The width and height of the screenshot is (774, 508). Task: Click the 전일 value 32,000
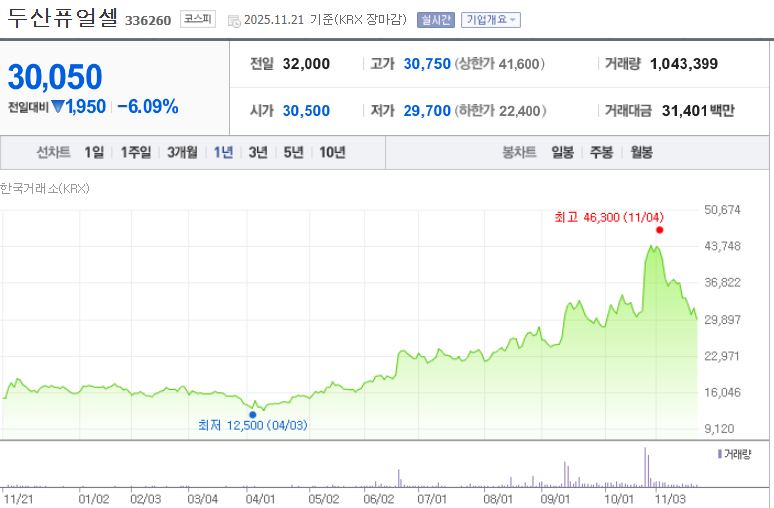point(306,64)
